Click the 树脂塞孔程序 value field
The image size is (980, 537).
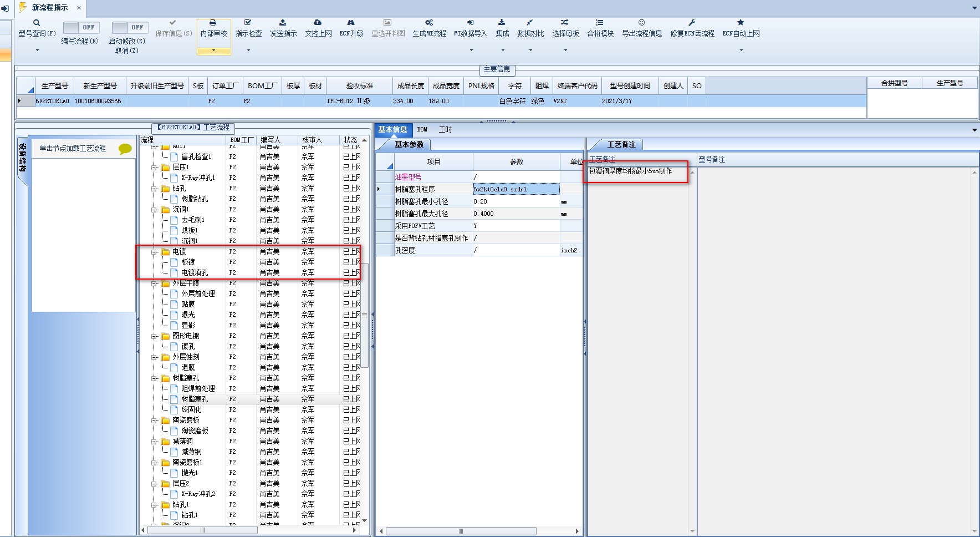(x=516, y=189)
